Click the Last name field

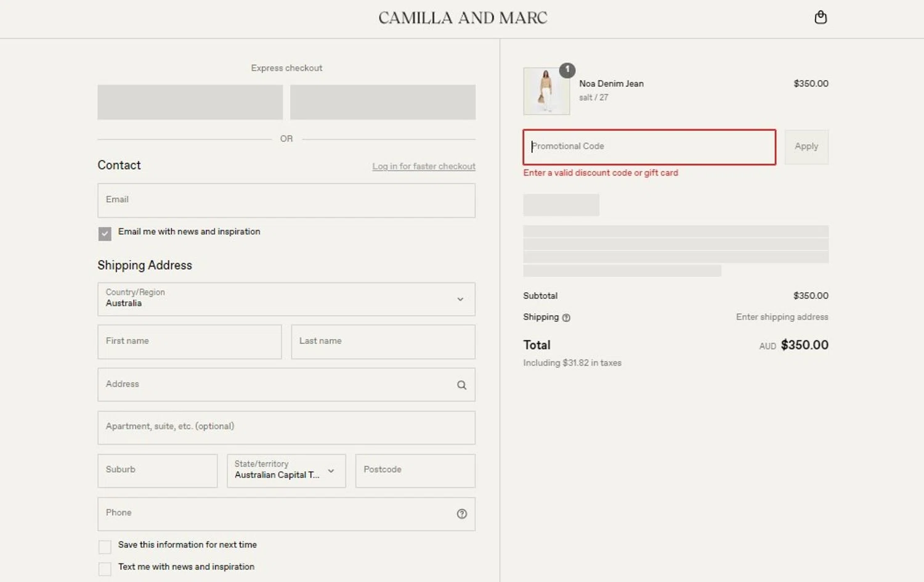pos(383,342)
